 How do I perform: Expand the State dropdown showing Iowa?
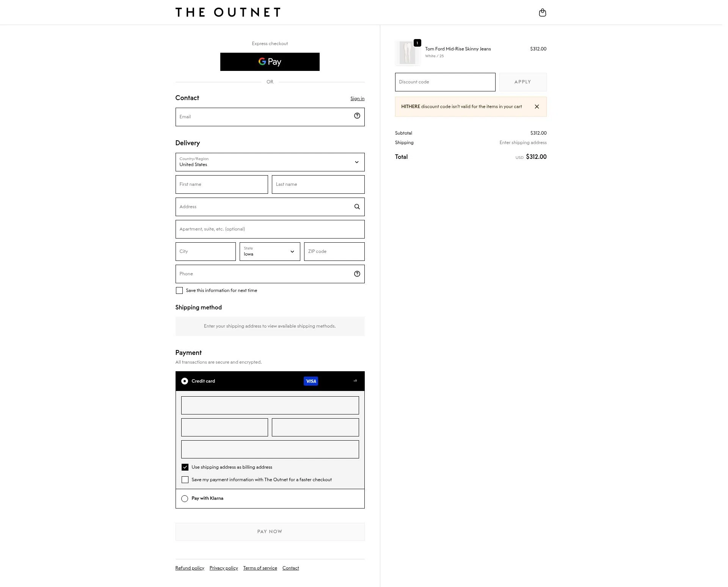pos(270,251)
